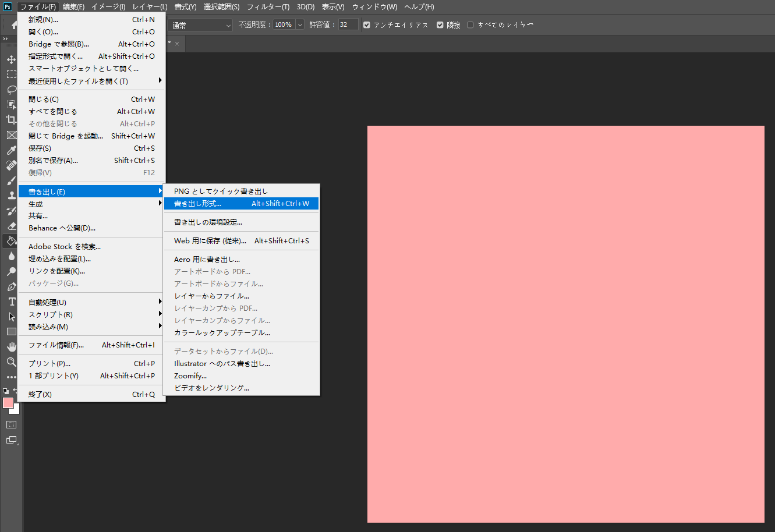The height and width of the screenshot is (532, 775).
Task: Choose PNG としてクイック書き出し
Action: coord(242,191)
